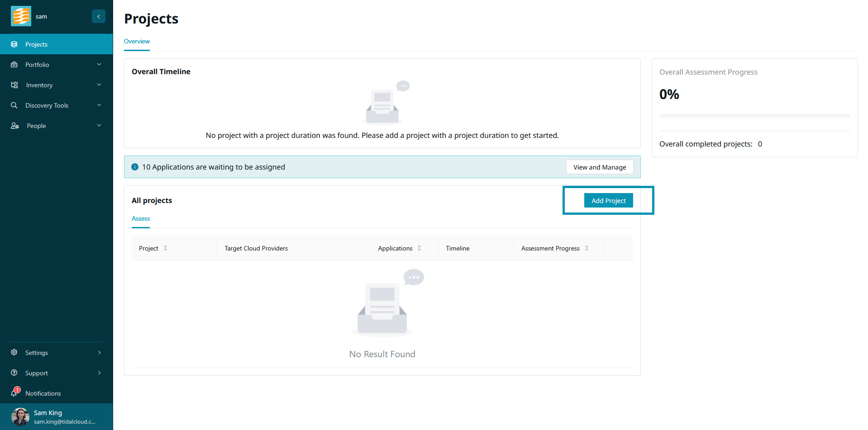868x430 pixels.
Task: Click the Projects stack icon in sidebar
Action: [x=14, y=44]
